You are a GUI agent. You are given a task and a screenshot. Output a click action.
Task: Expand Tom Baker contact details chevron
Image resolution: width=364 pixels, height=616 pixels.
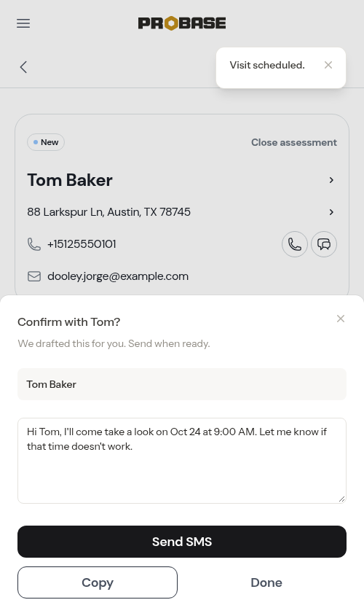pos(331,180)
